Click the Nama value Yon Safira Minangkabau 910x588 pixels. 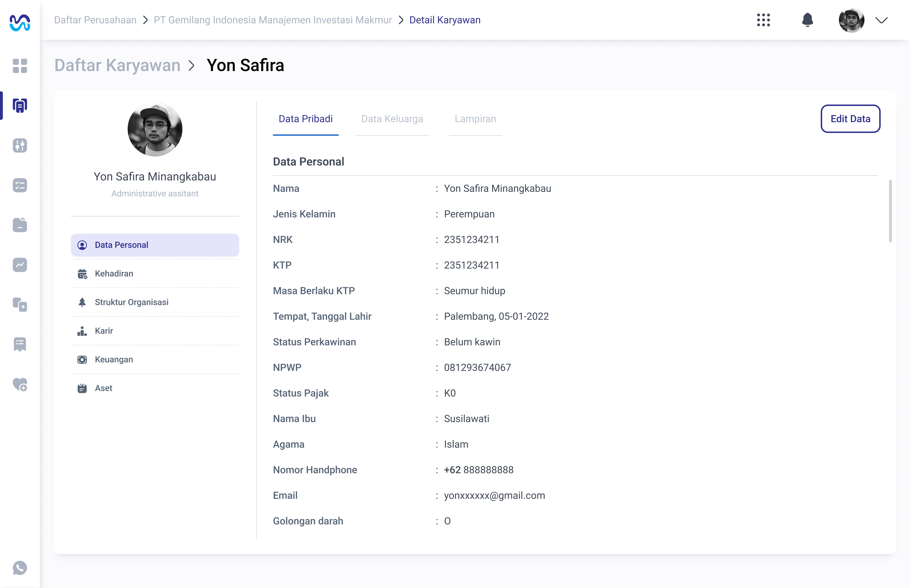point(497,189)
